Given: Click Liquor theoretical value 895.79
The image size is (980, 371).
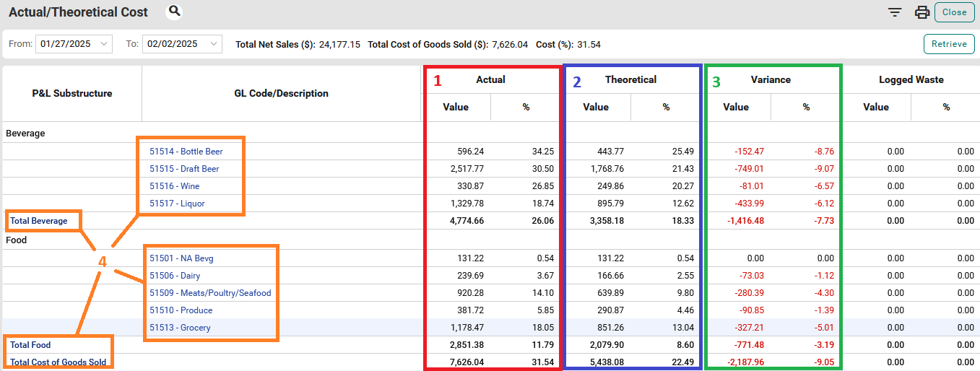Looking at the screenshot, I should [611, 204].
